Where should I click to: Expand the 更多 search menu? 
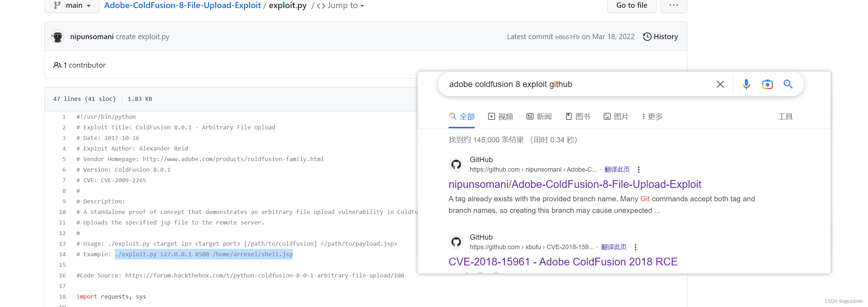click(x=652, y=117)
